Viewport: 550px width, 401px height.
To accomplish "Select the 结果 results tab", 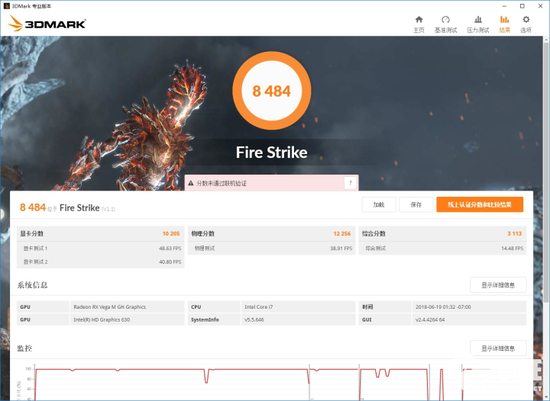I will coord(504,24).
